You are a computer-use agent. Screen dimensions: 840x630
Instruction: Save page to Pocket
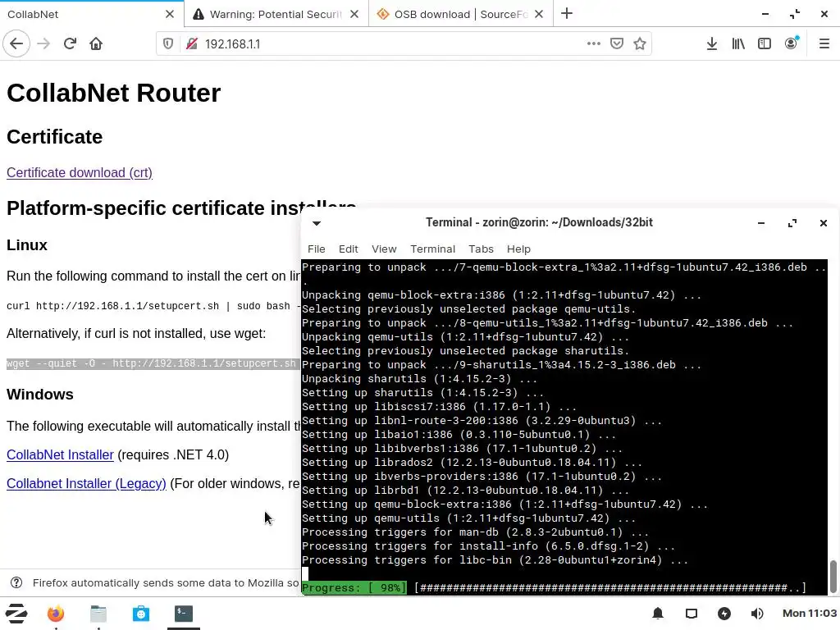tap(617, 44)
